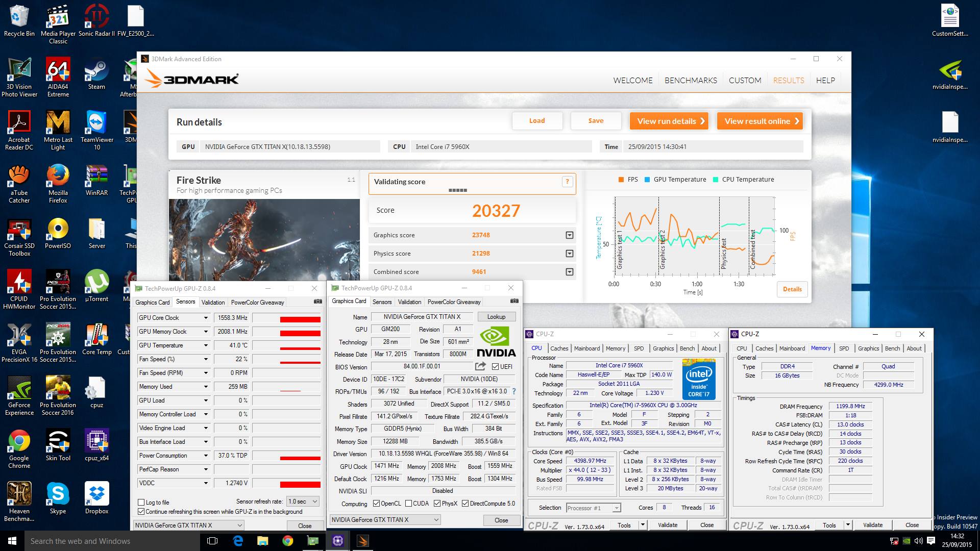This screenshot has width=980, height=551.
Task: Open PowerISO desktop icon
Action: (x=58, y=234)
